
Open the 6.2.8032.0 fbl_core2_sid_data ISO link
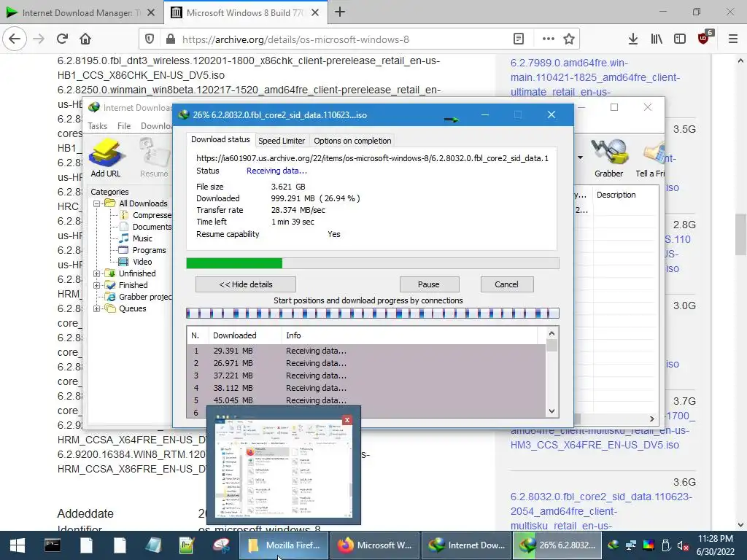click(x=601, y=511)
